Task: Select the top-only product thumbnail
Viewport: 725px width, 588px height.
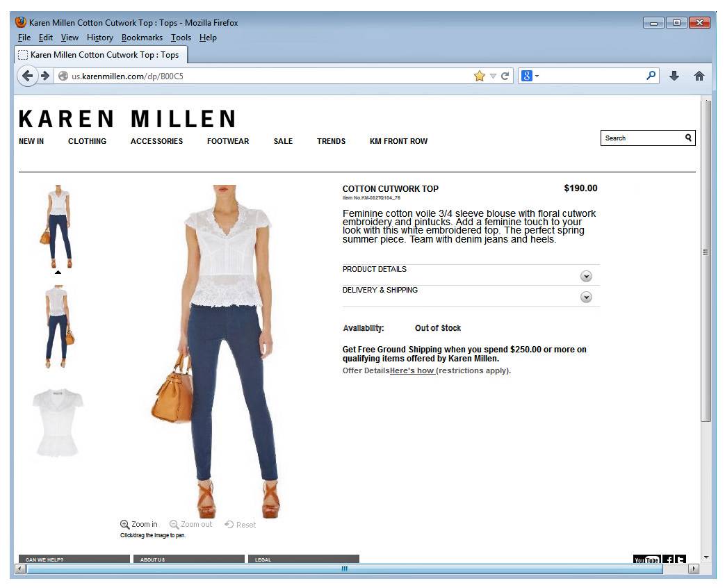Action: click(x=57, y=423)
